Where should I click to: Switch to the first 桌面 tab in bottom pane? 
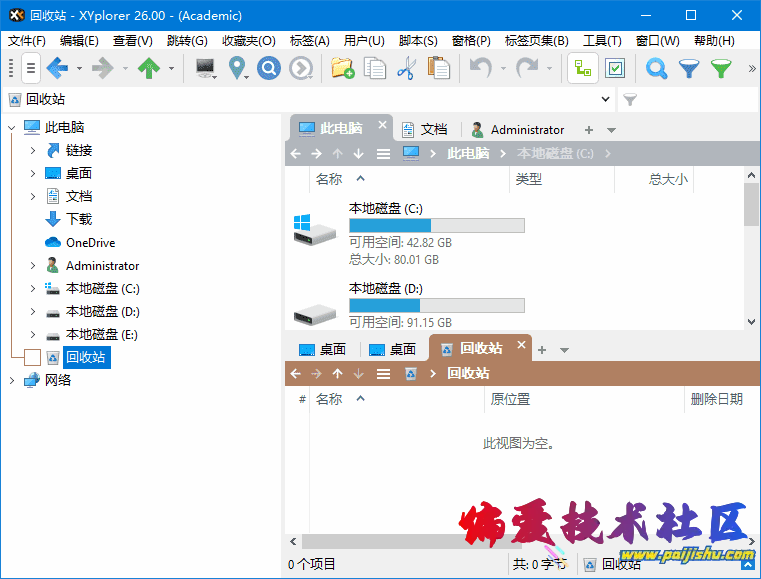pos(323,349)
